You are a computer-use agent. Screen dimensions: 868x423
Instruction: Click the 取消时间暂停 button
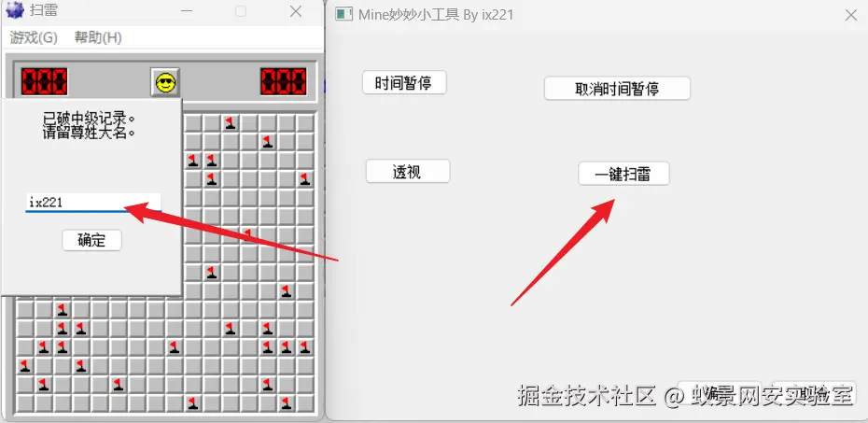click(x=617, y=89)
